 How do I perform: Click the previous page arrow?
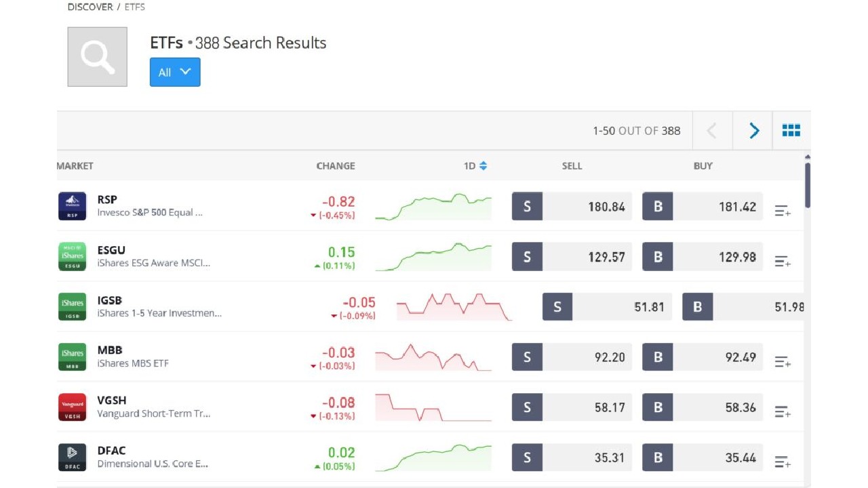pyautogui.click(x=712, y=130)
